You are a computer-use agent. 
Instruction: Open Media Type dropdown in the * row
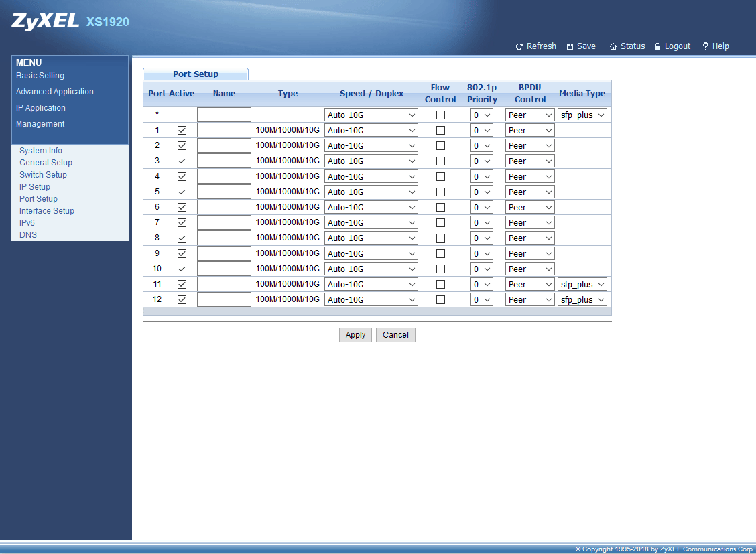pyautogui.click(x=582, y=115)
